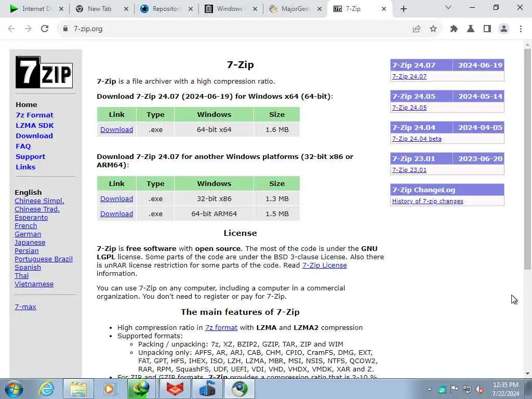532x399 pixels.
Task: Click the taskbar clock showing 12:35 PM
Action: 506,389
